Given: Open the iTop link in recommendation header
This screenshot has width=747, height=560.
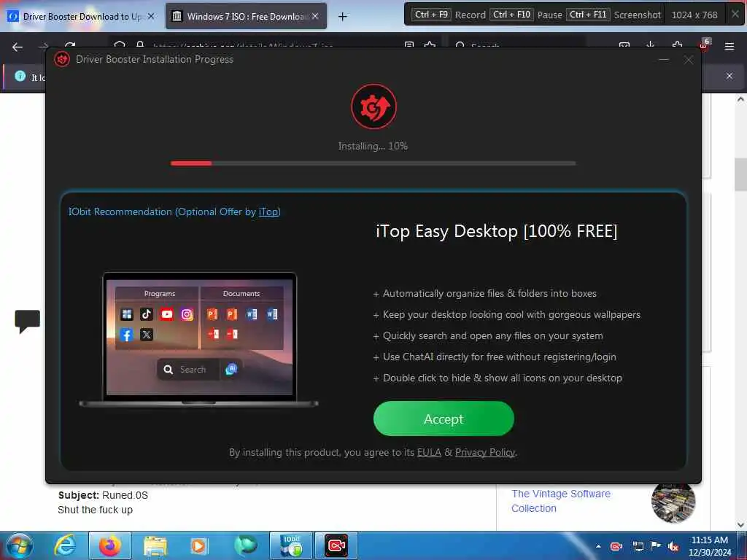Looking at the screenshot, I should click(268, 211).
